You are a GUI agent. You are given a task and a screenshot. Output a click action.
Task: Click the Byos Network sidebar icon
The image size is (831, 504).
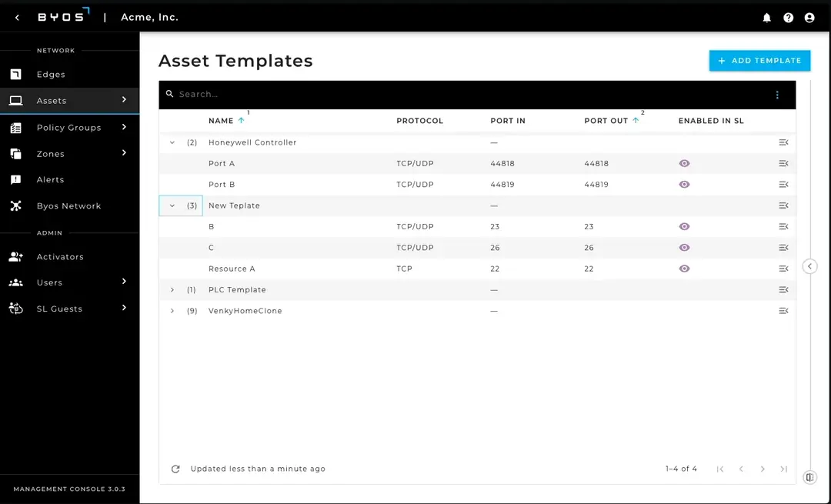click(x=16, y=205)
